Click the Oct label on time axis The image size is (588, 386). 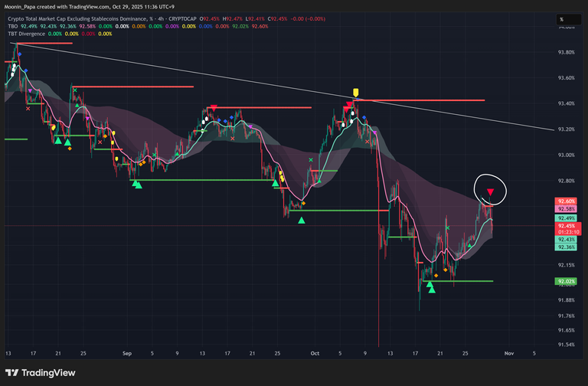click(314, 355)
